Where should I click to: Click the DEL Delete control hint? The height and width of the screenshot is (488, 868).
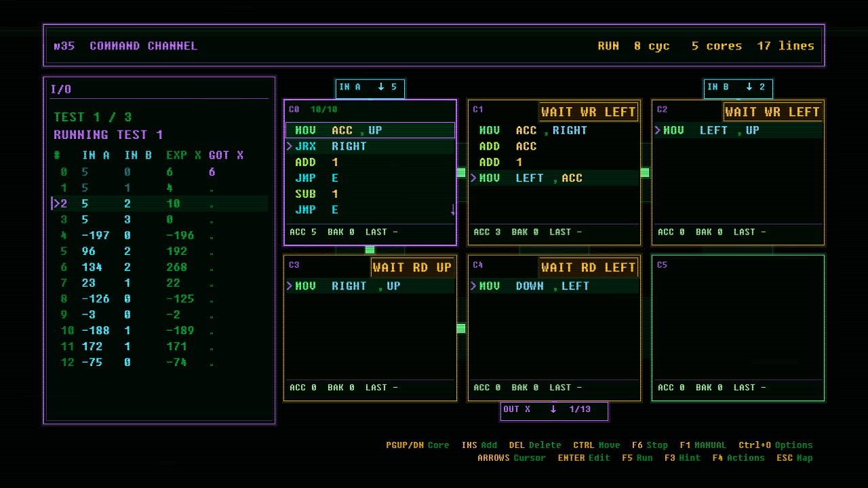(x=535, y=445)
